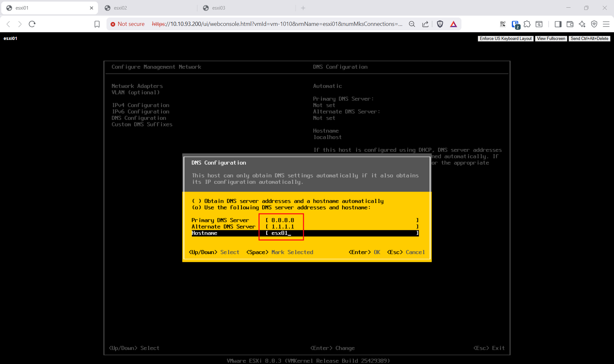Select Obtain DNS server addresses automatically option
The image size is (614, 364).
tap(287, 201)
